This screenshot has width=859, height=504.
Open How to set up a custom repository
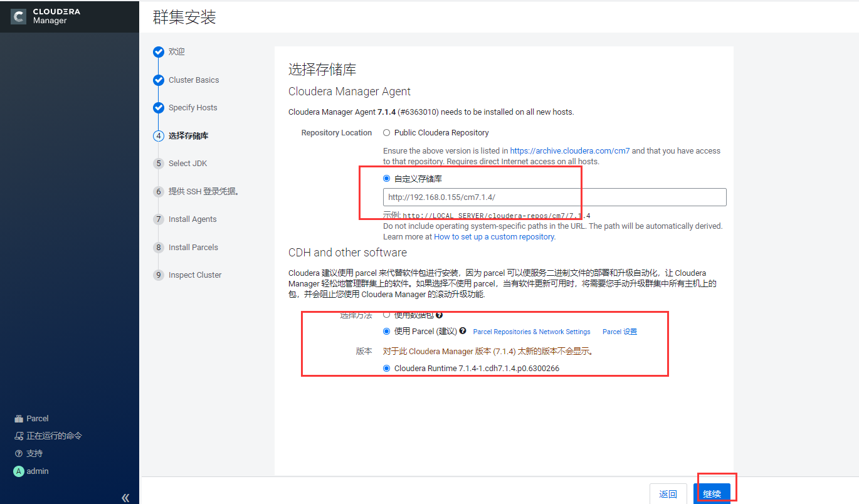pyautogui.click(x=494, y=237)
